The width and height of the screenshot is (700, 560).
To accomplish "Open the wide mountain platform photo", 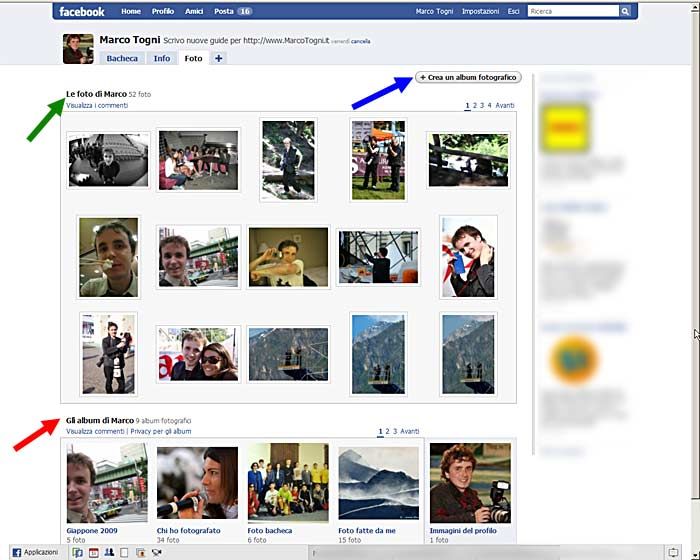I will pyautogui.click(x=288, y=354).
